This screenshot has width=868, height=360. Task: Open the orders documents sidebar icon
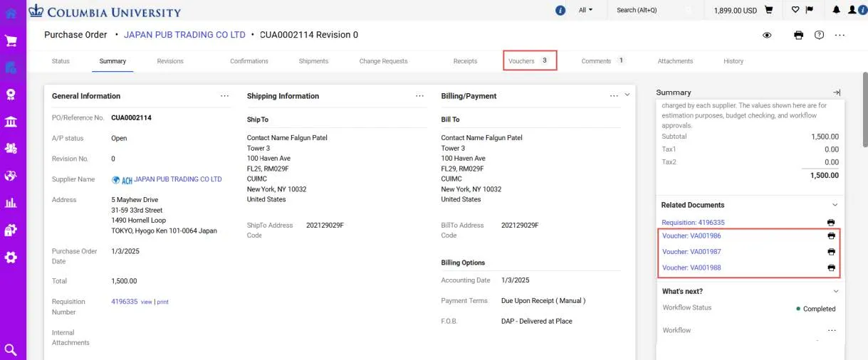pos(11,68)
